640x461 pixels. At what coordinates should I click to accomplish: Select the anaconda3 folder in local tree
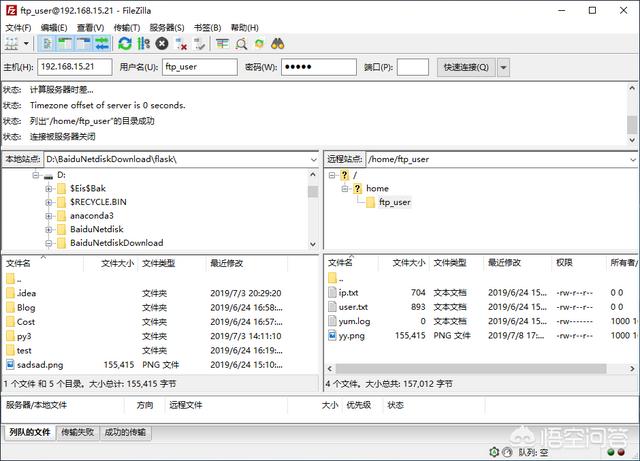pyautogui.click(x=92, y=216)
